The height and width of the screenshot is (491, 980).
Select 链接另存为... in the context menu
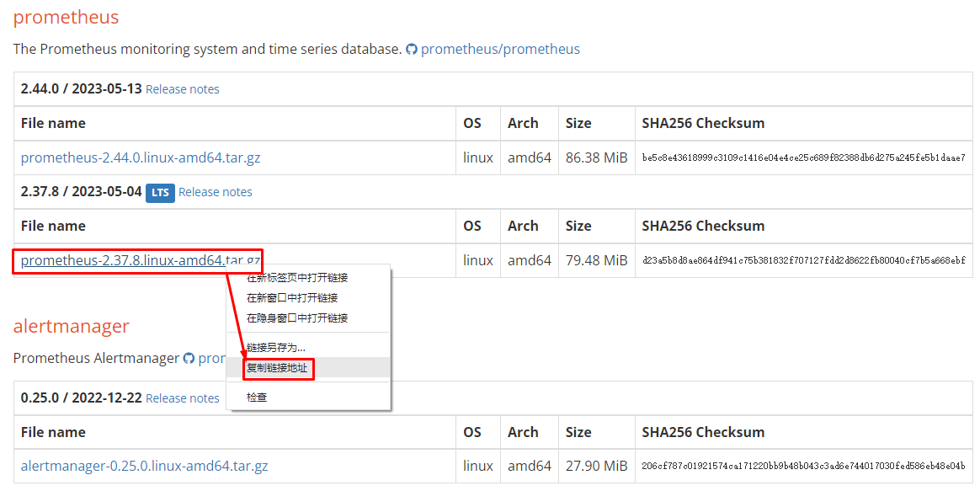(x=309, y=347)
